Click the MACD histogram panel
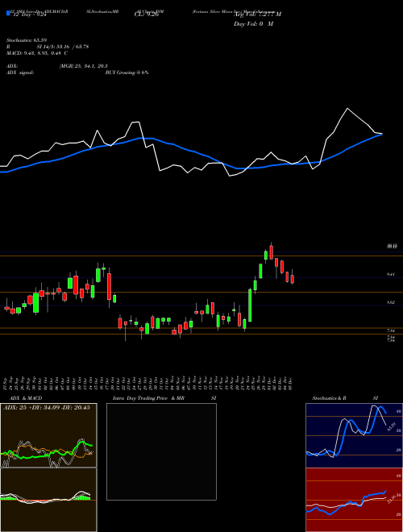 coord(48,500)
